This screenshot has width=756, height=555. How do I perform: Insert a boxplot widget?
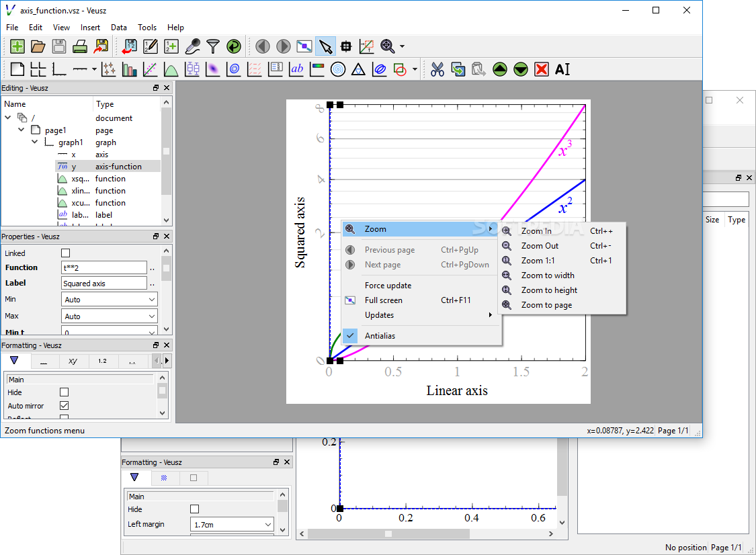click(192, 69)
